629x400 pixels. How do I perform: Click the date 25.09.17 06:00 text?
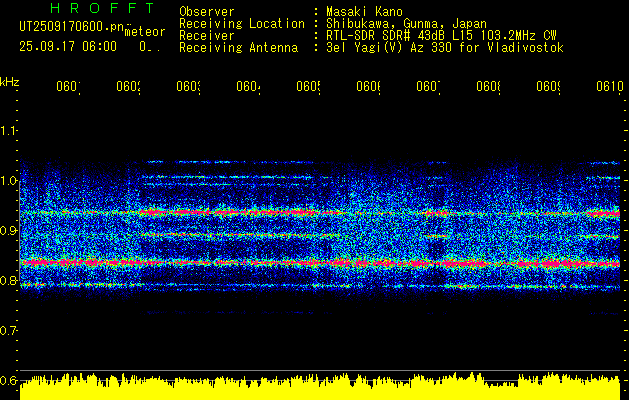pos(68,47)
